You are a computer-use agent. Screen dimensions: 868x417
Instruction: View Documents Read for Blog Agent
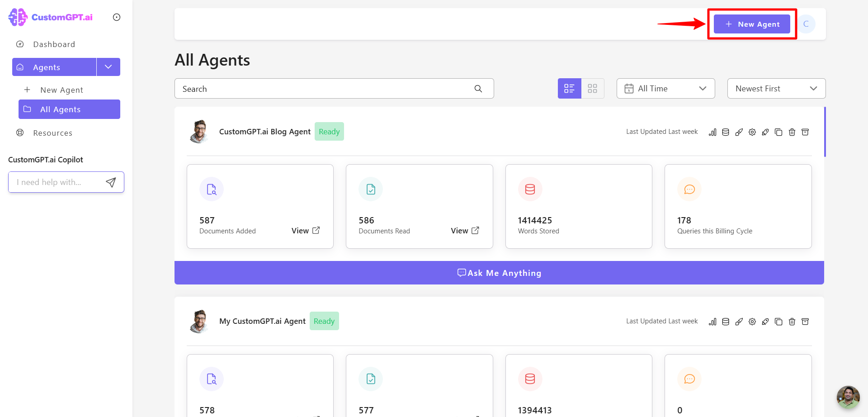465,231
